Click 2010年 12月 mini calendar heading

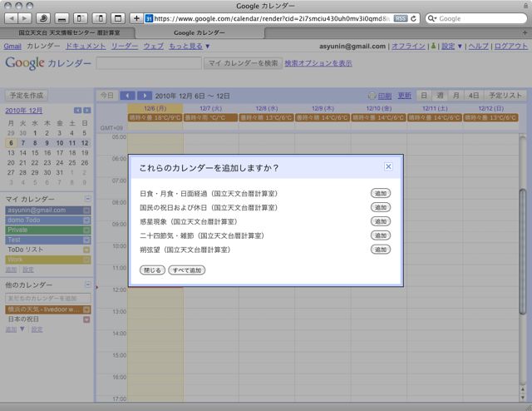[24, 111]
